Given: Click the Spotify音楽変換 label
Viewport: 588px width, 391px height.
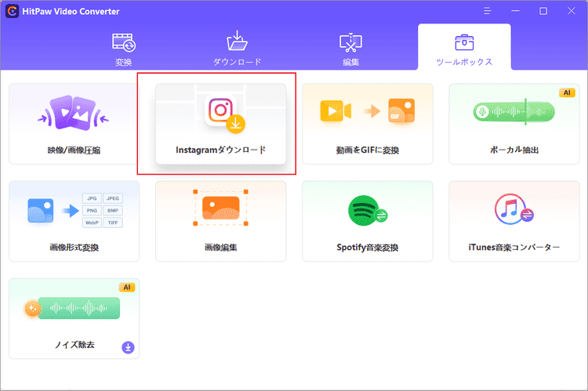Looking at the screenshot, I should (368, 248).
